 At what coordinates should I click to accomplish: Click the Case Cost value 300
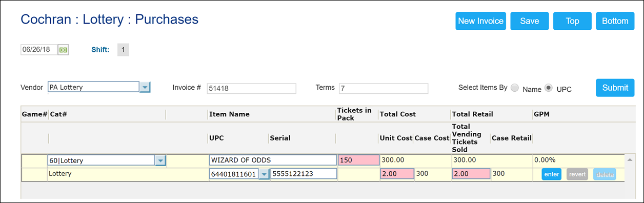point(422,174)
